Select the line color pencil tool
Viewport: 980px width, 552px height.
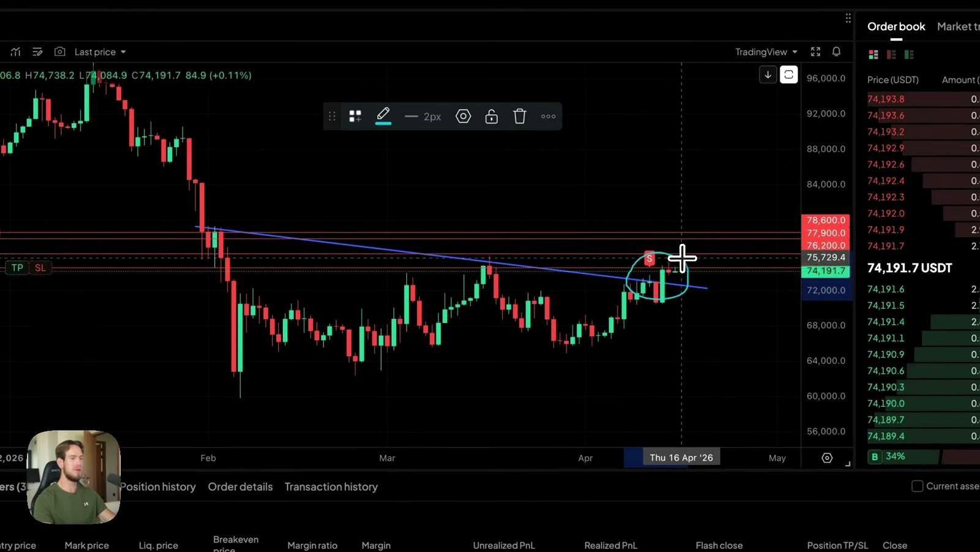click(x=383, y=115)
